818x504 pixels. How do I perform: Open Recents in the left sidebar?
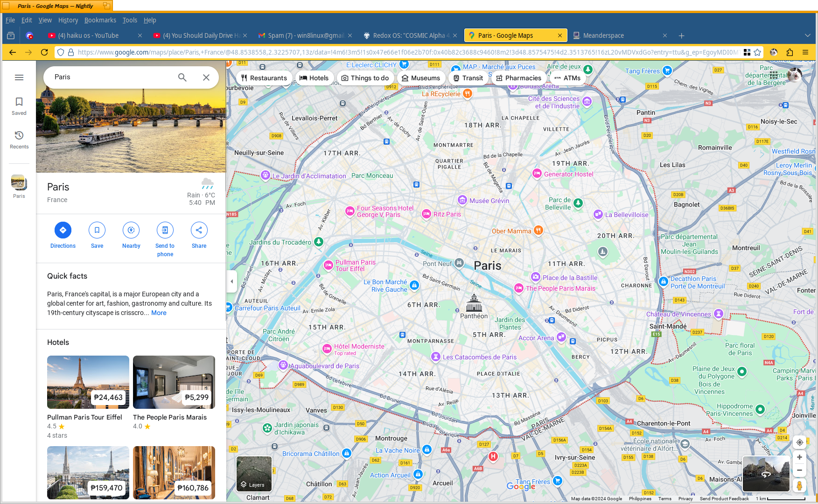(x=19, y=140)
